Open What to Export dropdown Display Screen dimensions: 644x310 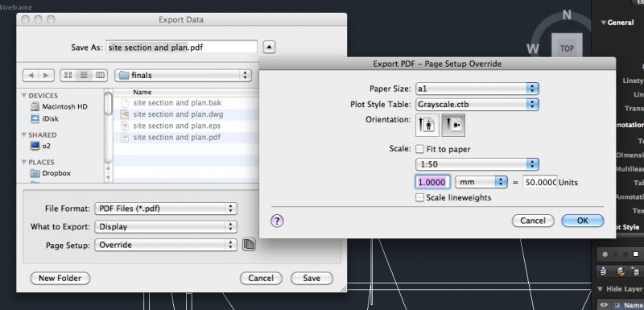pyautogui.click(x=166, y=226)
